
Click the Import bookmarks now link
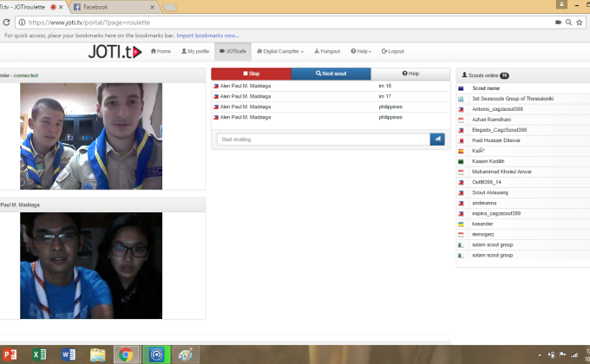click(x=207, y=36)
